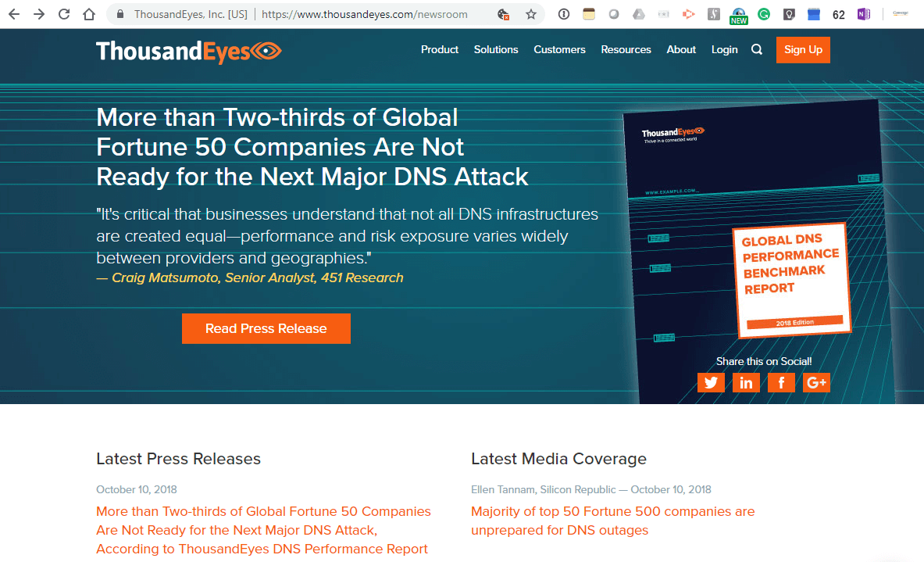This screenshot has width=924, height=562.
Task: Open the OneNote Web Clipper extension
Action: tap(864, 13)
